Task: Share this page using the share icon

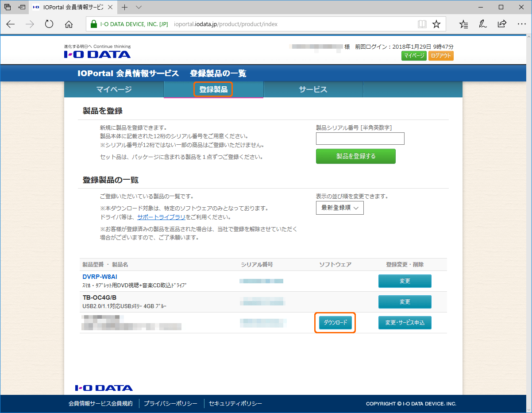Action: coord(502,24)
